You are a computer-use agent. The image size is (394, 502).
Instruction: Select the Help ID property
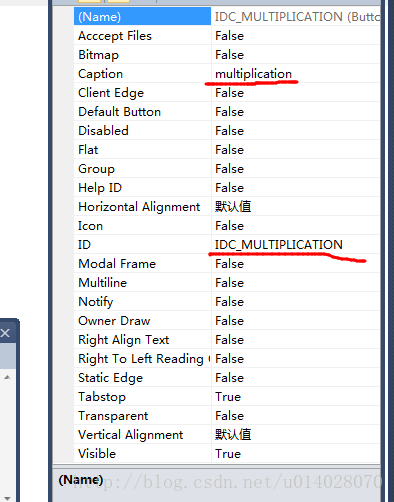click(142, 188)
